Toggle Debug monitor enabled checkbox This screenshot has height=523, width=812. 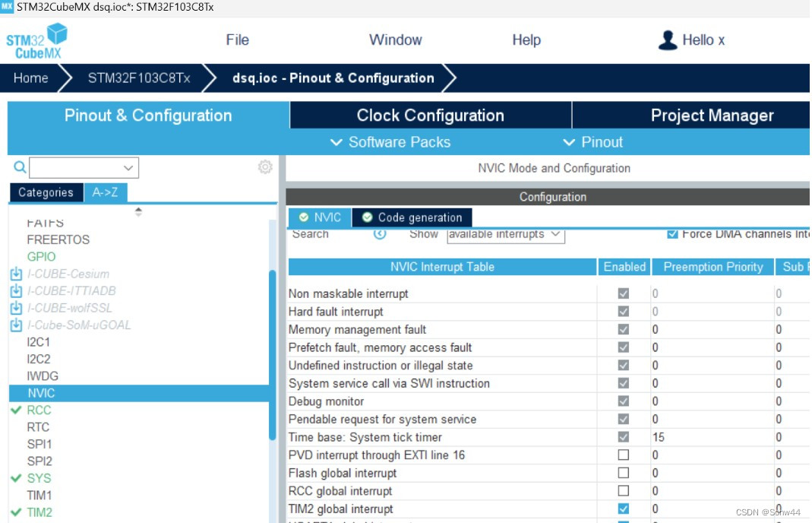[x=624, y=401]
